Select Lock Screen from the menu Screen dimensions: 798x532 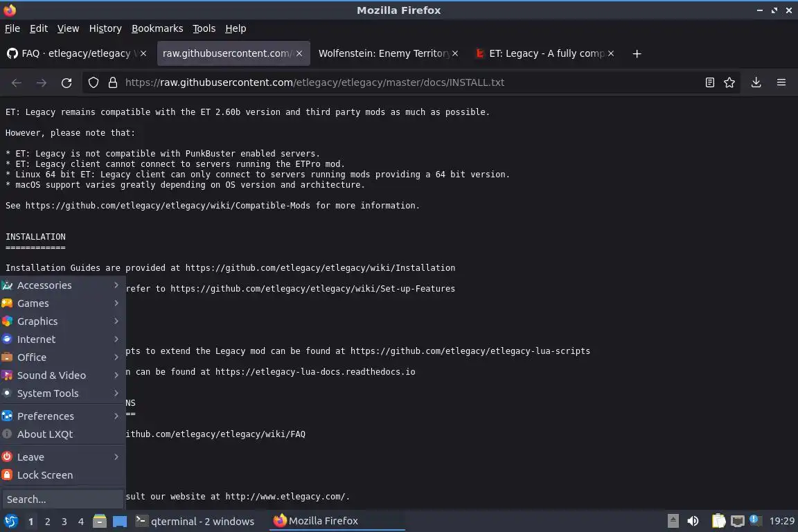62,475
